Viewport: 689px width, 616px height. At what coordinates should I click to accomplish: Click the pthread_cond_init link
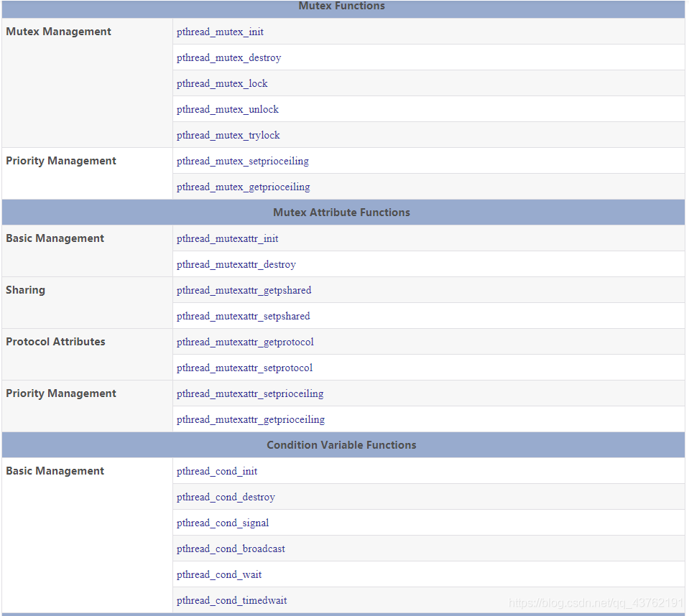(x=217, y=471)
